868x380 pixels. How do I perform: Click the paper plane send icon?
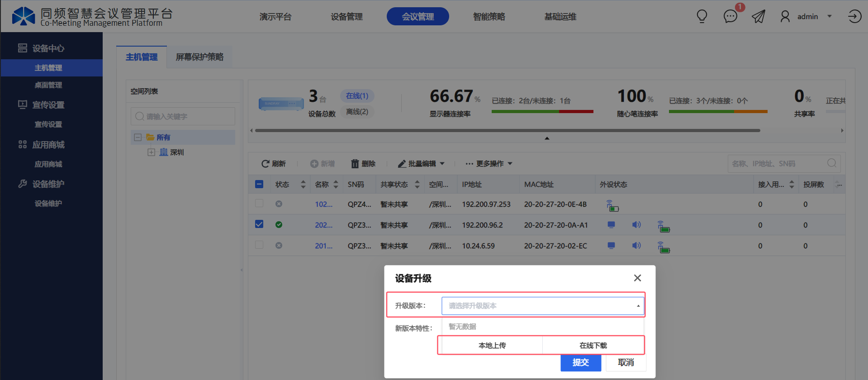point(759,17)
